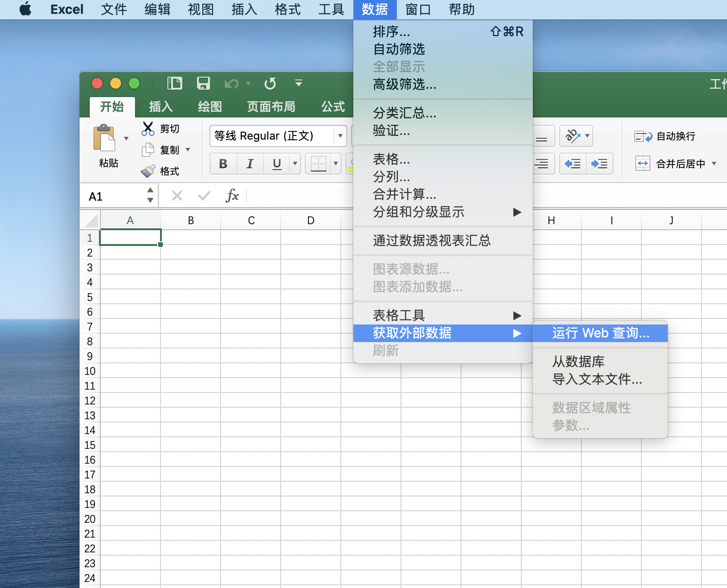The width and height of the screenshot is (727, 588).
Task: Choose 验证... menu entry
Action: point(443,130)
